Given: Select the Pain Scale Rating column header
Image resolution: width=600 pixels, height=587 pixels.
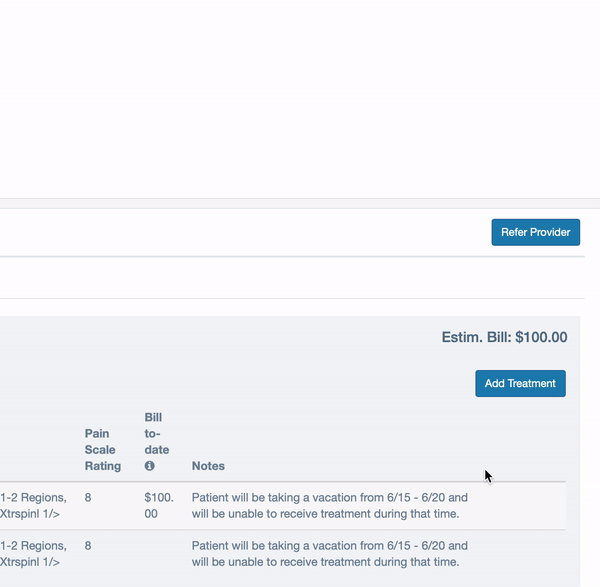Looking at the screenshot, I should point(103,450).
